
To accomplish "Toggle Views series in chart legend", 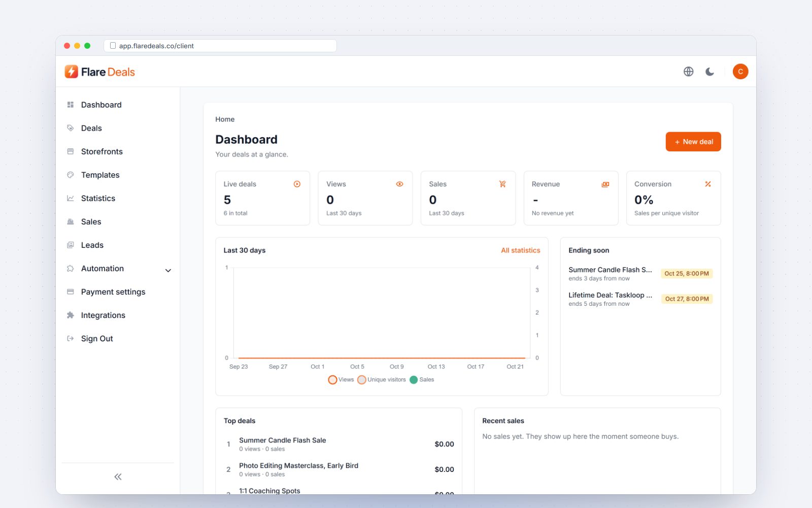I will click(x=341, y=379).
